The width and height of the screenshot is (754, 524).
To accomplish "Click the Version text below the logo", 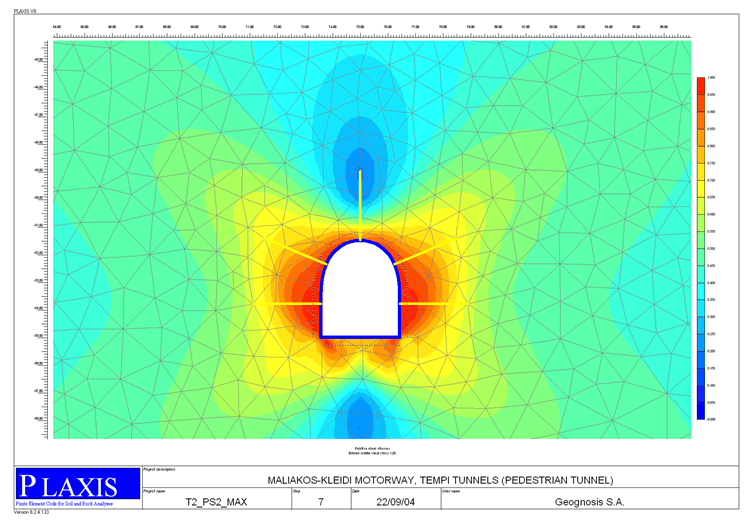I will [x=31, y=512].
